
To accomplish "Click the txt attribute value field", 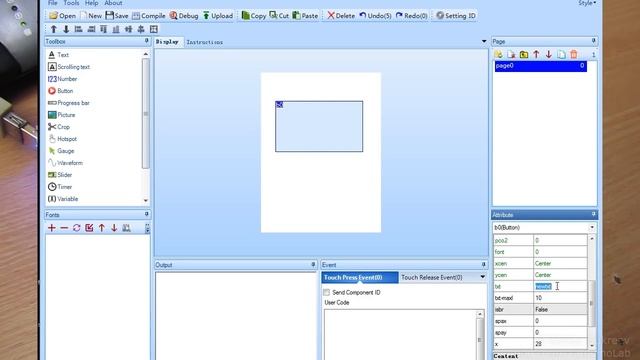I will coord(560,287).
